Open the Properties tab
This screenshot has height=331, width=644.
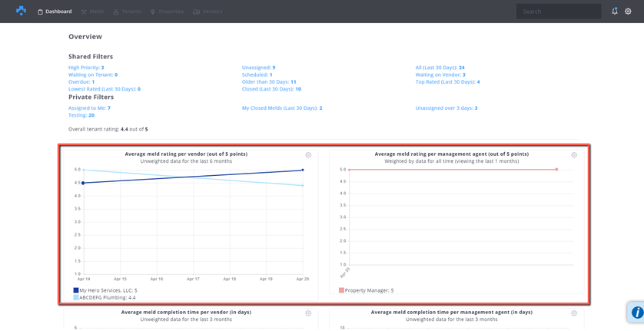point(168,12)
